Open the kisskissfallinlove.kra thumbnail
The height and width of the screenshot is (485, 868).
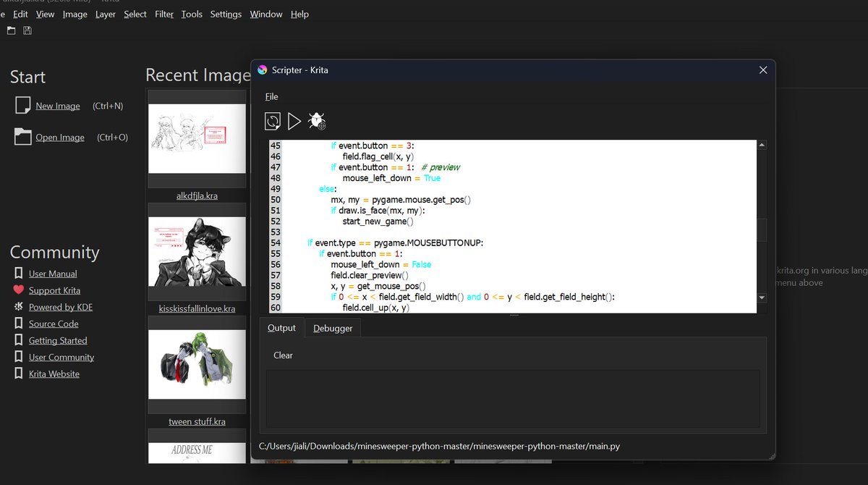pos(197,251)
